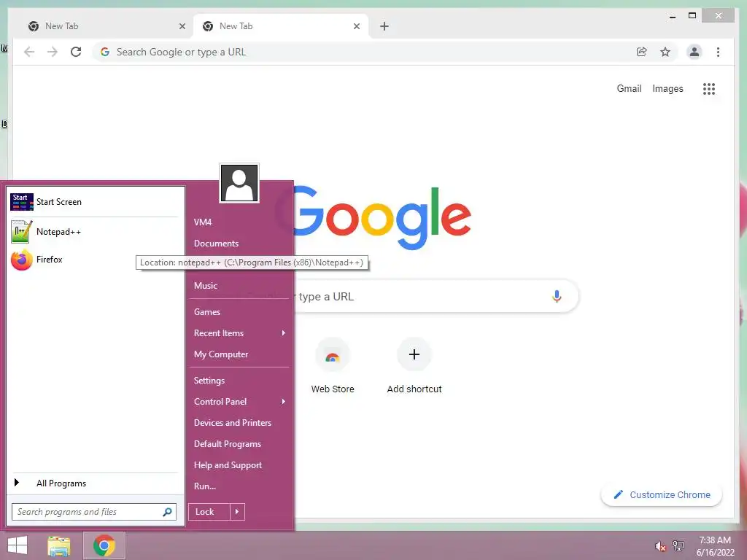The image size is (747, 560).
Task: Click the start menu search magnifier
Action: (x=167, y=512)
